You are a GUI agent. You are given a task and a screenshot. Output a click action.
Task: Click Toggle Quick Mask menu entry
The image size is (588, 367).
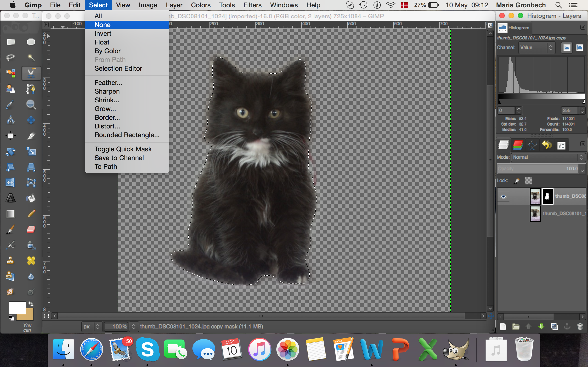tap(123, 149)
